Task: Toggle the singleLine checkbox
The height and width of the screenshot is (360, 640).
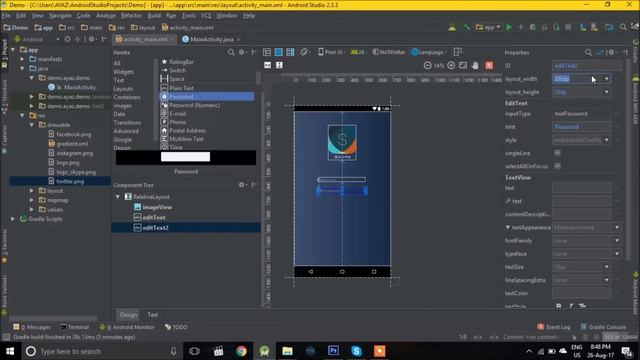Action: tap(557, 153)
